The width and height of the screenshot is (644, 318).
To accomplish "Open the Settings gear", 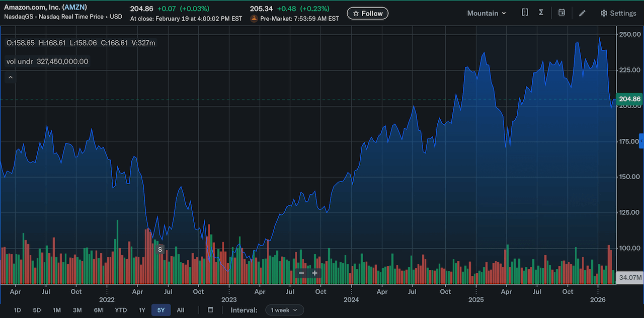I will (x=618, y=13).
